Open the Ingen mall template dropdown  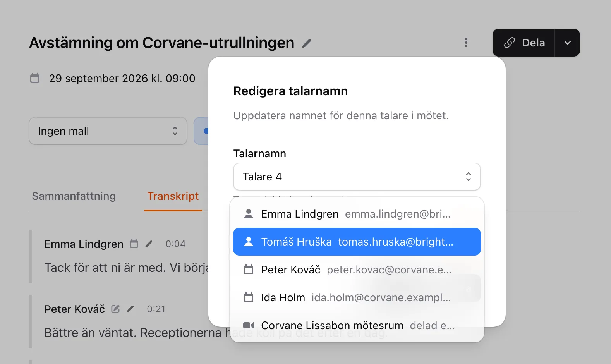[x=108, y=131]
